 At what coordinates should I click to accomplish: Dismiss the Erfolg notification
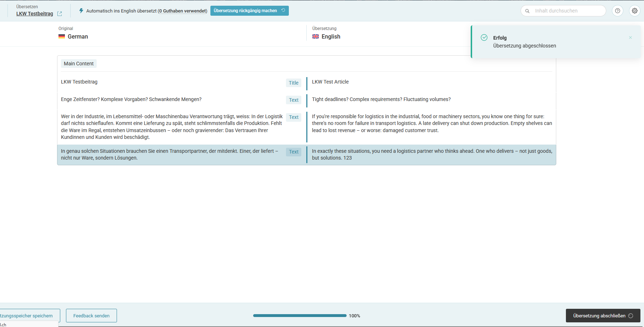[x=630, y=37]
